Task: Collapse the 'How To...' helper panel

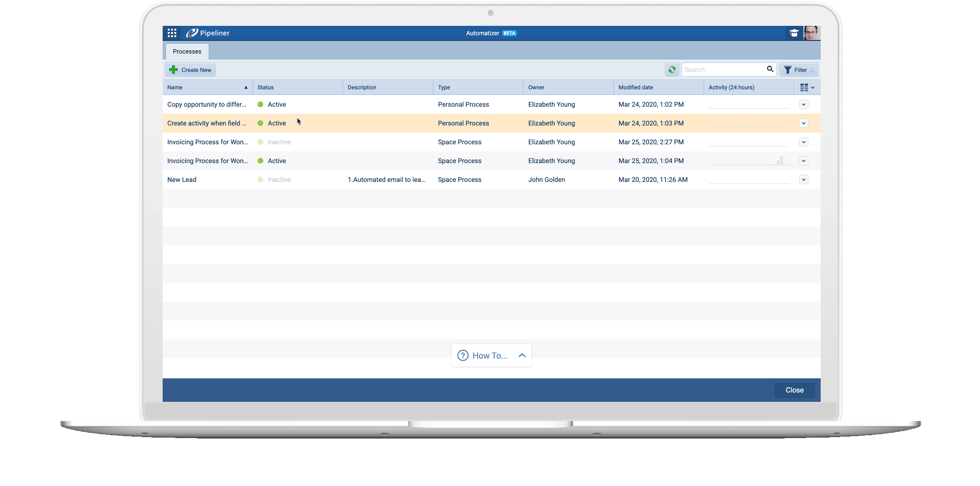Action: [522, 356]
